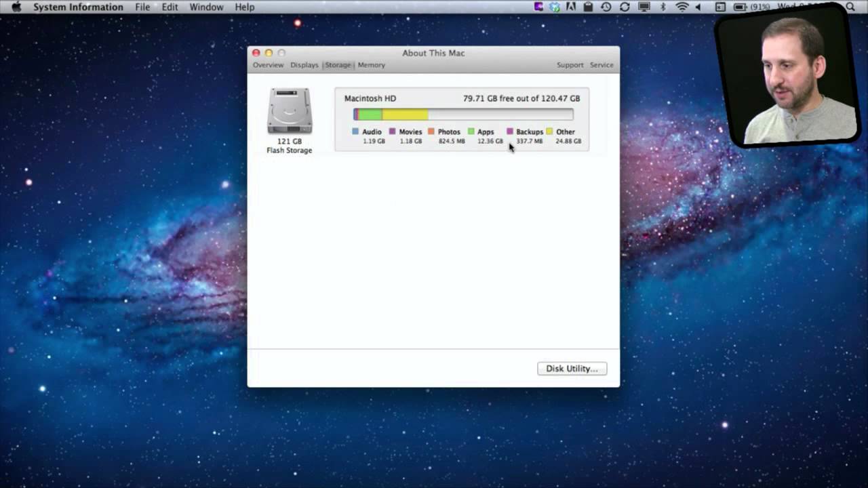Click the Apps green legend swatch

point(471,131)
